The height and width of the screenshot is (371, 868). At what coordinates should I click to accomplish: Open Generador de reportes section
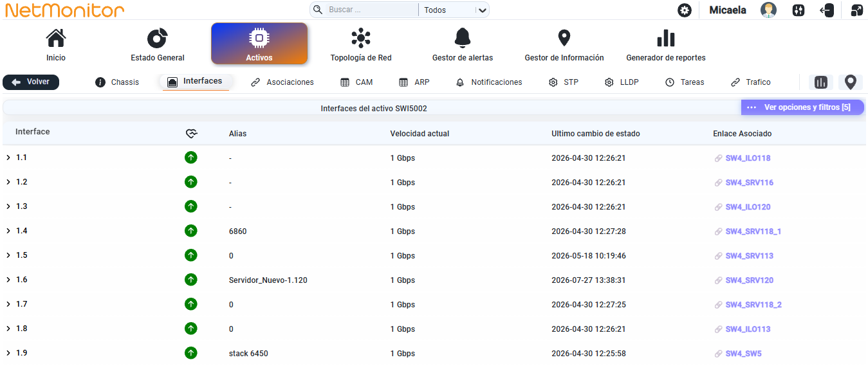click(666, 44)
